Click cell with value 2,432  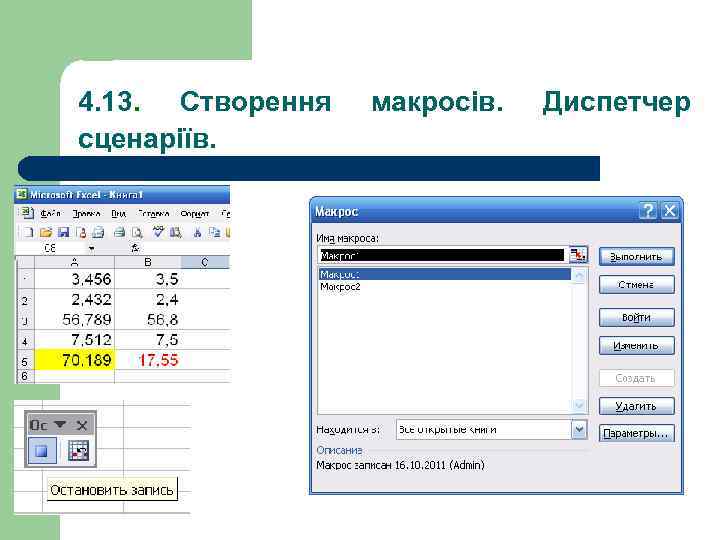[74, 299]
